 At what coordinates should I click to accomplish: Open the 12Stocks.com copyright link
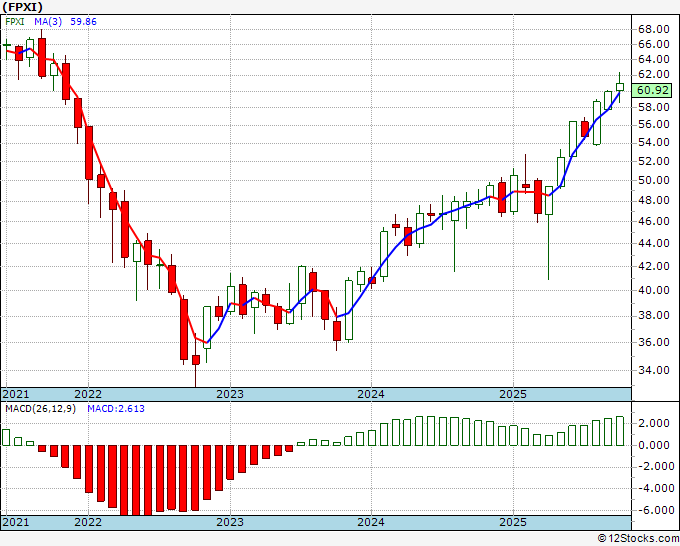tap(638, 539)
